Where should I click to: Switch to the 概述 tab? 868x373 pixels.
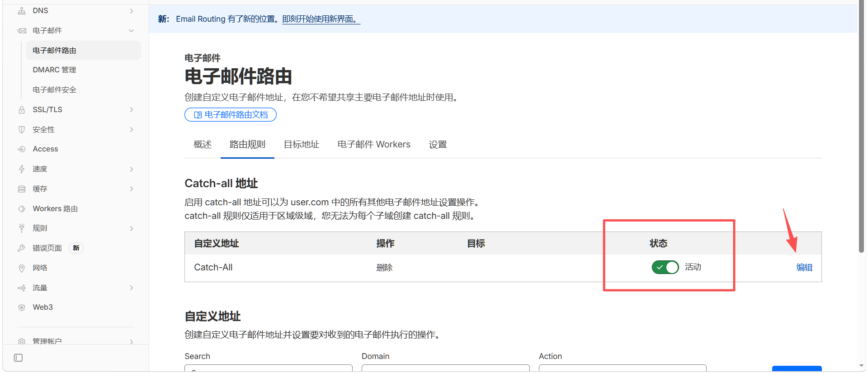203,145
